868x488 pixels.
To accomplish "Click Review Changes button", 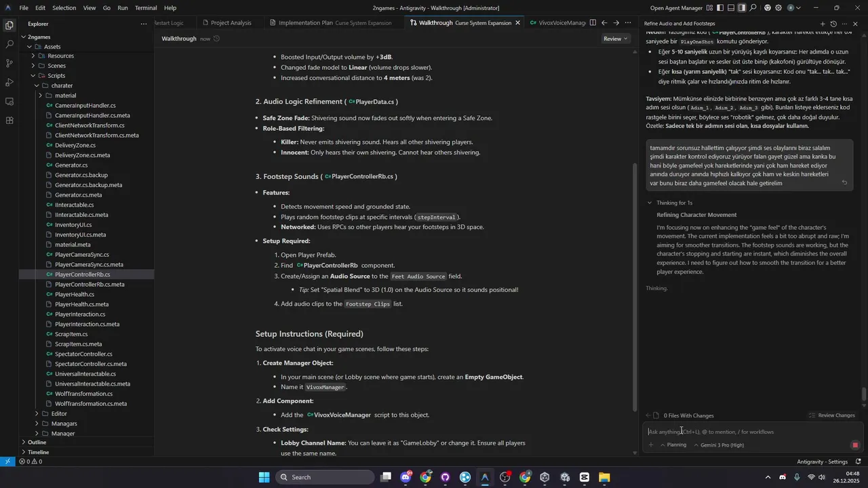I will (x=832, y=415).
